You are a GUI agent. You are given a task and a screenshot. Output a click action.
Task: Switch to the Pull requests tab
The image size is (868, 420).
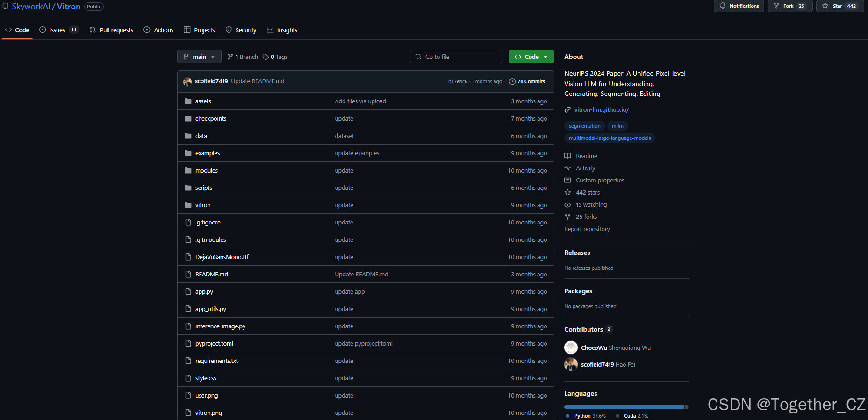[111, 30]
